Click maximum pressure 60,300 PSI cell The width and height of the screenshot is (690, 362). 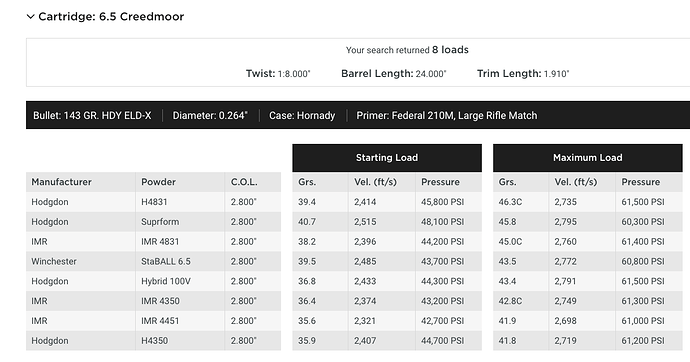tap(649, 222)
